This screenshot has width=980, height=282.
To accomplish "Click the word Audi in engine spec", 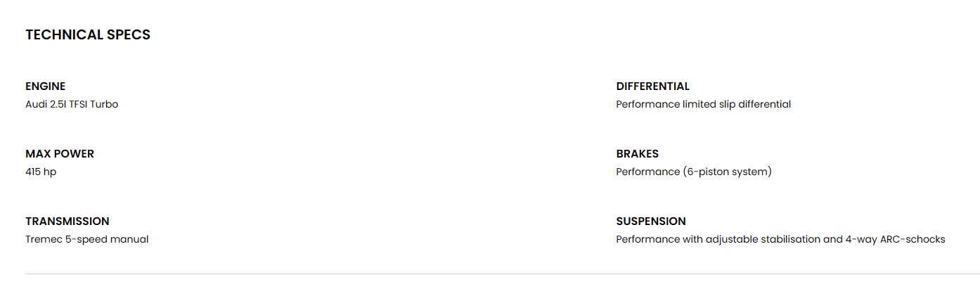I will (x=36, y=104).
